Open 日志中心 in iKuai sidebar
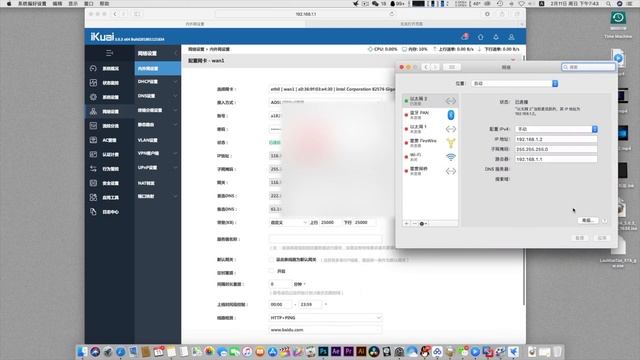 109,212
